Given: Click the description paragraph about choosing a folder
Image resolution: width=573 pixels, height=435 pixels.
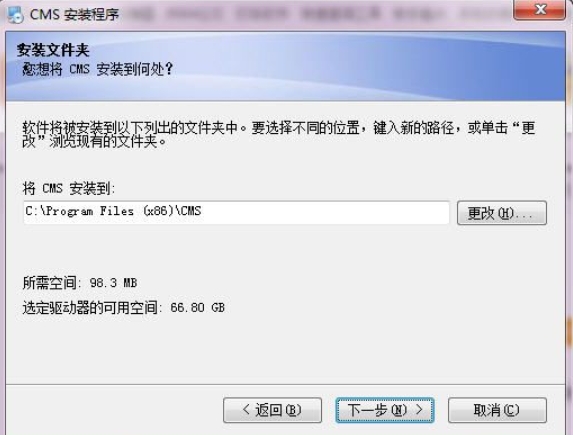Looking at the screenshot, I should [278, 134].
